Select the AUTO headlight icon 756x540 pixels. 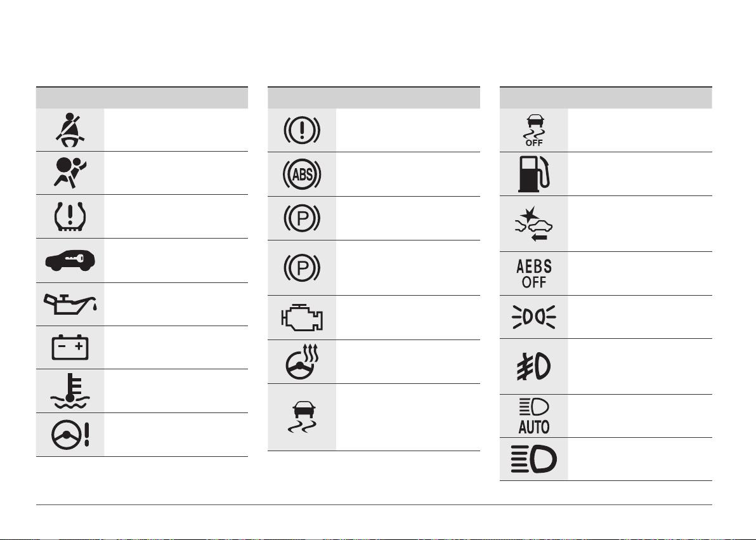point(534,416)
